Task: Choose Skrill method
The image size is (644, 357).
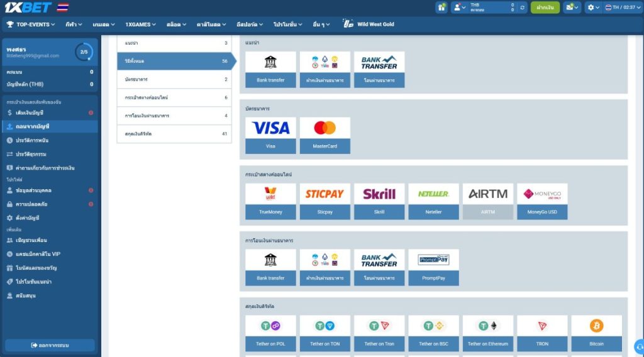Action: pyautogui.click(x=379, y=202)
